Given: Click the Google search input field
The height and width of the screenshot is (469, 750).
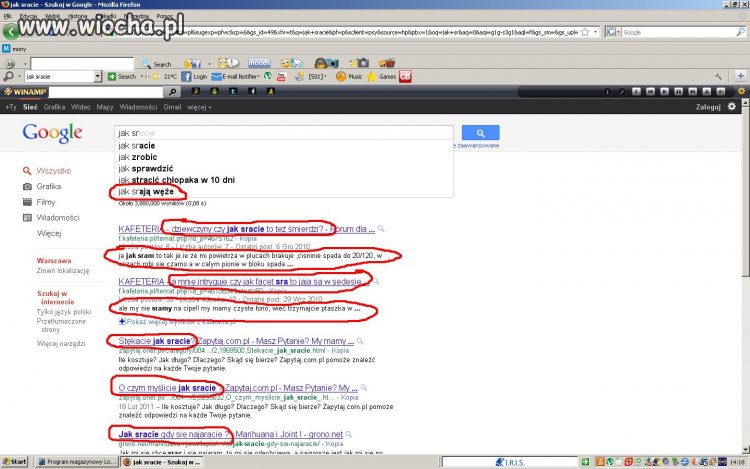Looking at the screenshot, I should 284,133.
